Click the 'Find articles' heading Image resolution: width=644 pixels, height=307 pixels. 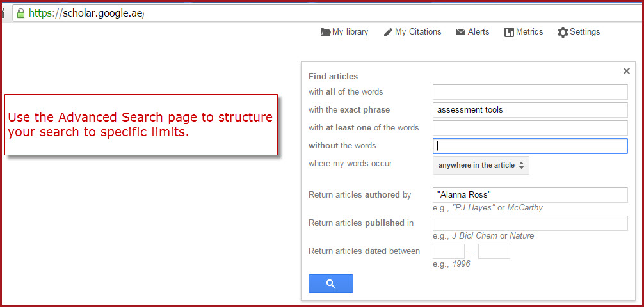pyautogui.click(x=333, y=76)
